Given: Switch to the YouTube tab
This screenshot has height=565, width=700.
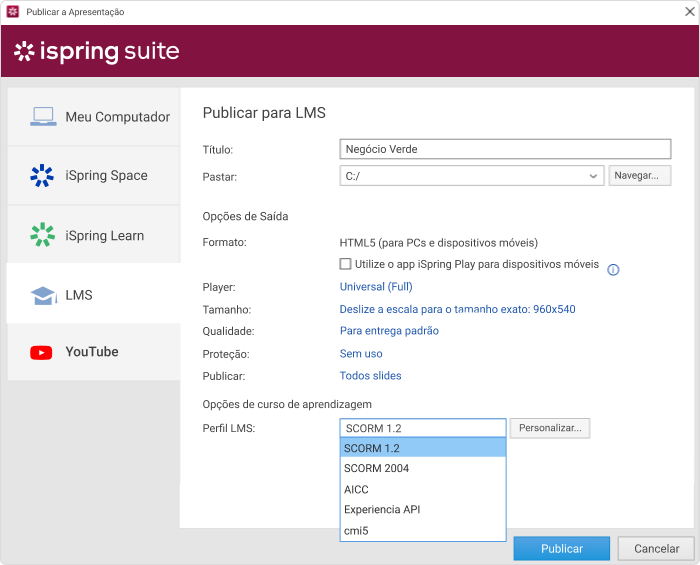Looking at the screenshot, I should (x=94, y=352).
